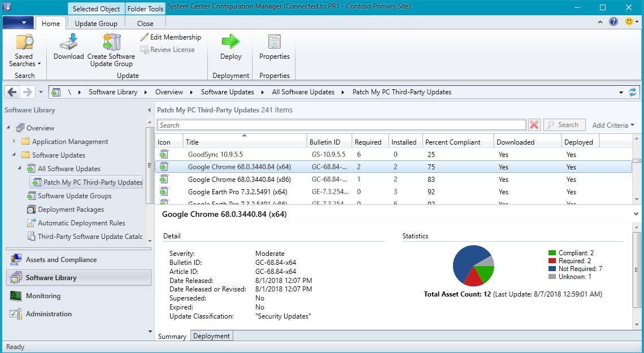Select Google Chrome 68.0.3440.84 (x86) row
Viewport: 644px width, 353px height.
click(x=394, y=180)
